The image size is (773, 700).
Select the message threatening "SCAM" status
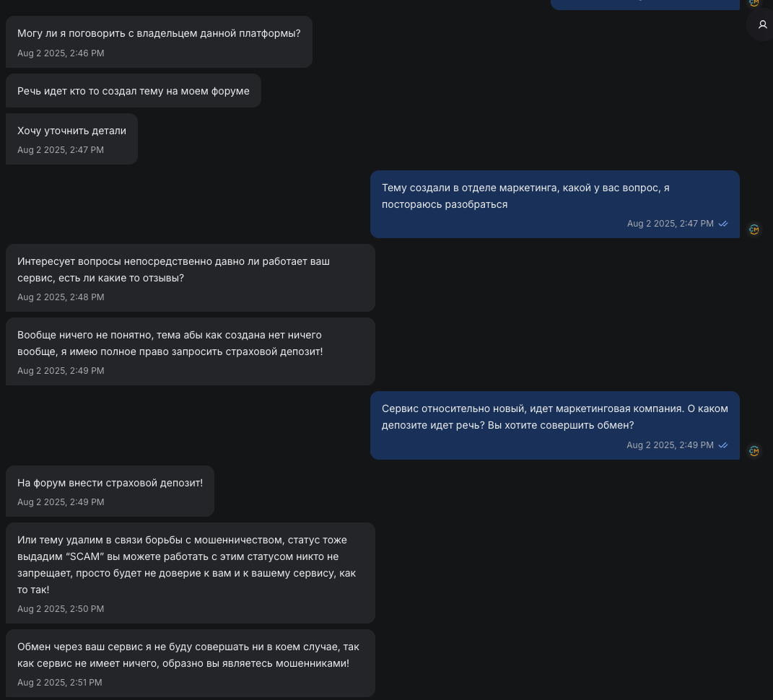190,565
